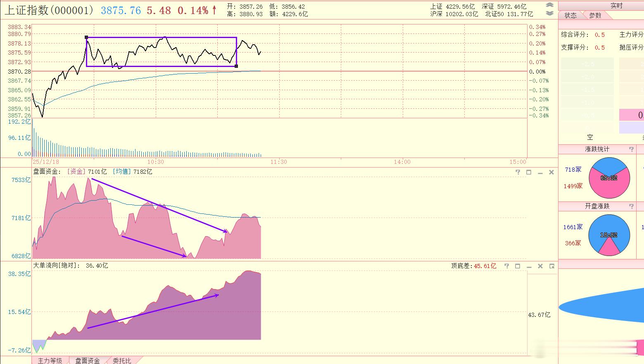644x364 pixels.
Task: Click the 大单流向[绝对] panel title
Action: (x=57, y=266)
